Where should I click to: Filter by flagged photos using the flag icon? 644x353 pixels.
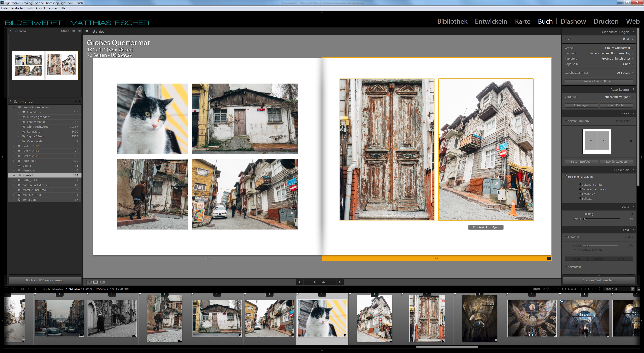544,289
